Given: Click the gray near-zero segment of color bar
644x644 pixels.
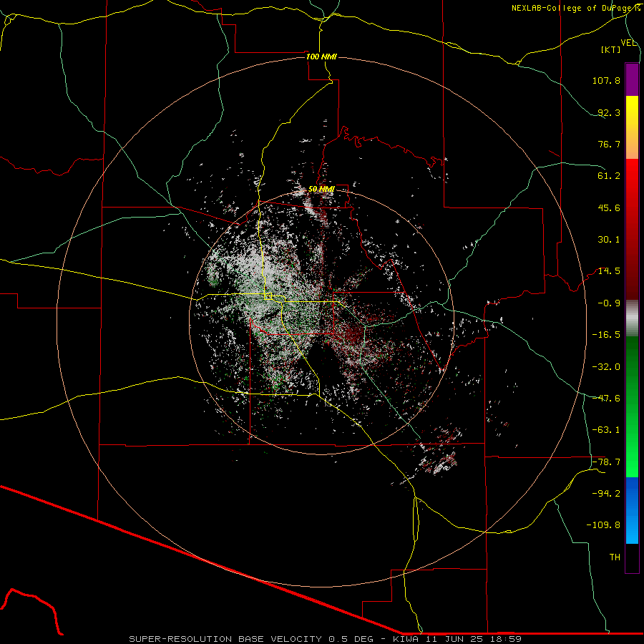Looking at the screenshot, I should 632,318.
